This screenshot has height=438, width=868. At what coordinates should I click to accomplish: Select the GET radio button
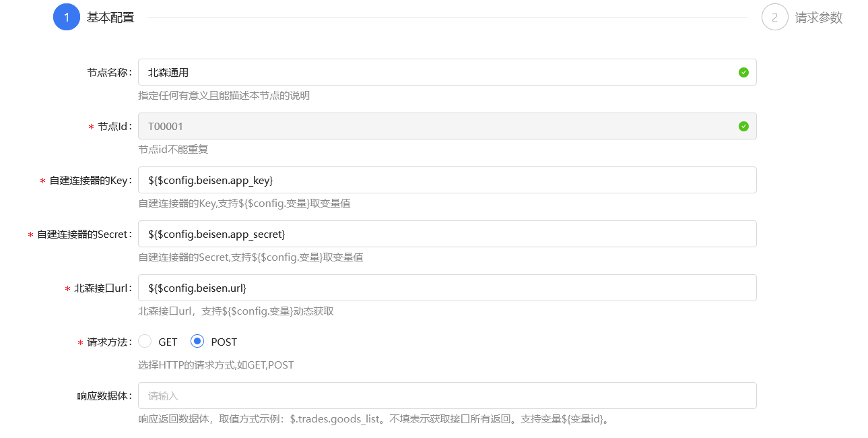click(145, 342)
